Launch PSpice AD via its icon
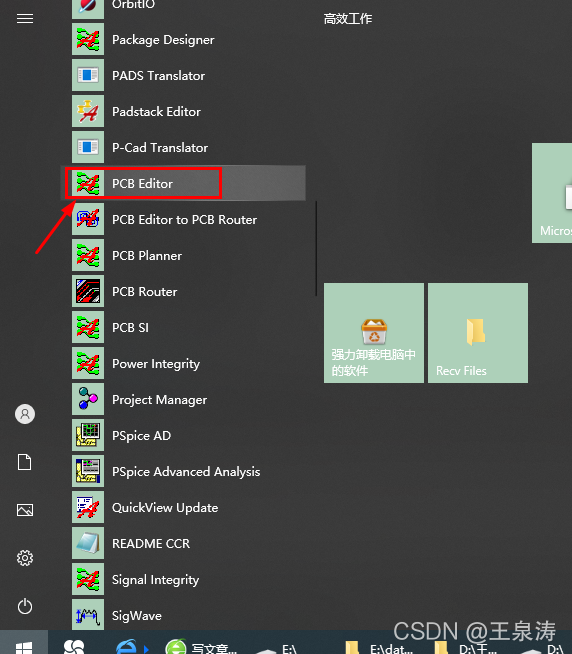Viewport: 572px width, 654px height. click(88, 435)
